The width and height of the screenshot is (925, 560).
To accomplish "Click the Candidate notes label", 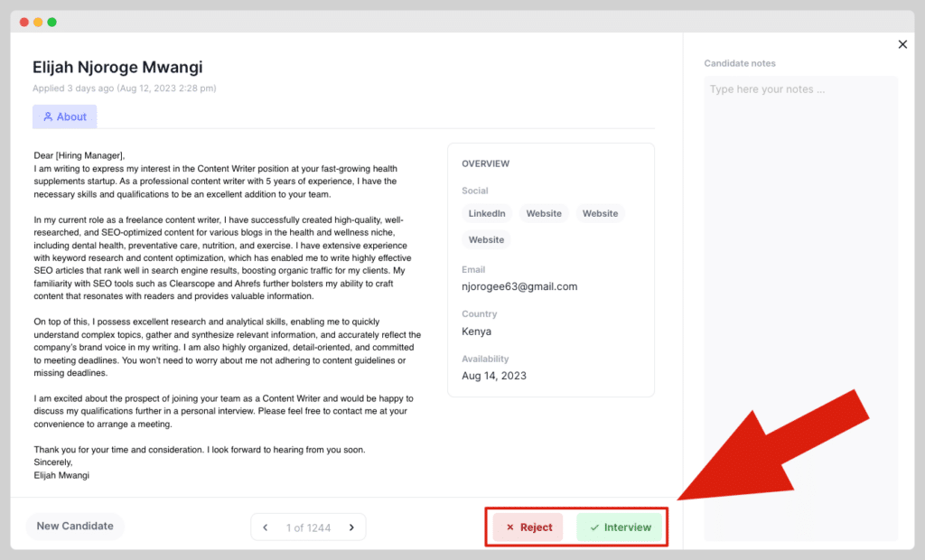I will point(740,63).
